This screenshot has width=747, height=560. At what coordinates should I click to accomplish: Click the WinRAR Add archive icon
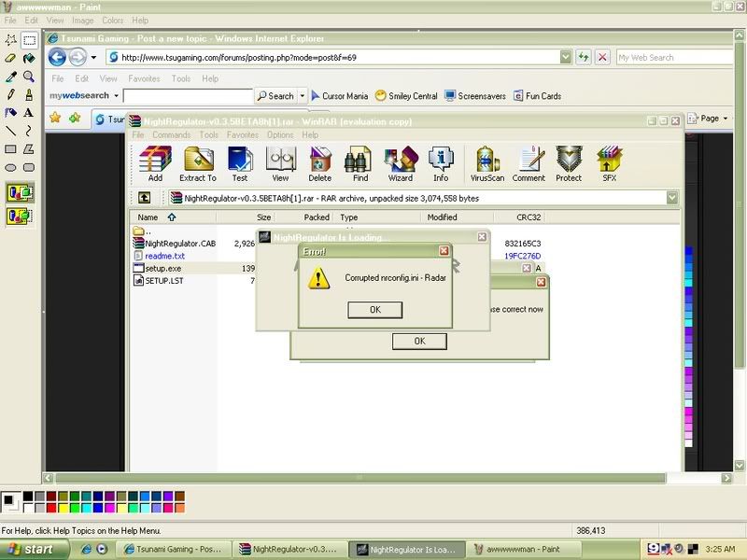155,164
